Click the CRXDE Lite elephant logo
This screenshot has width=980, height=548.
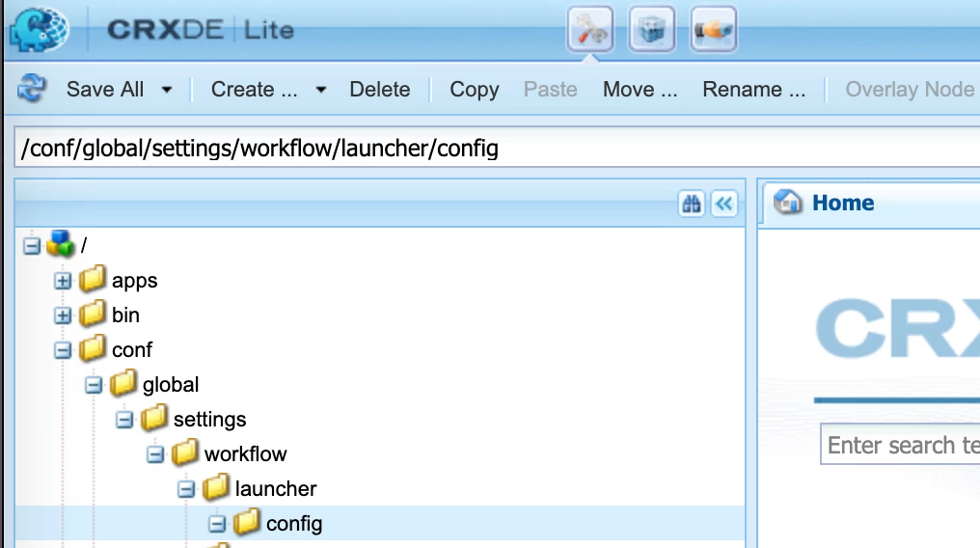point(40,29)
